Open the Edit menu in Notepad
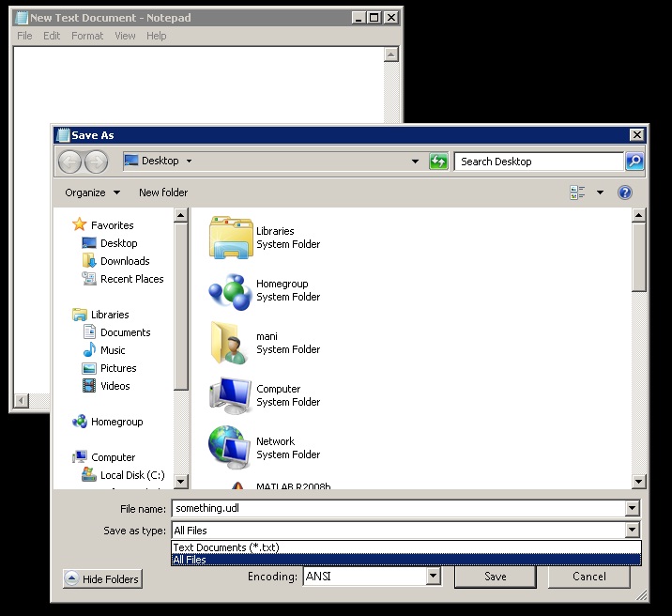 pyautogui.click(x=52, y=36)
